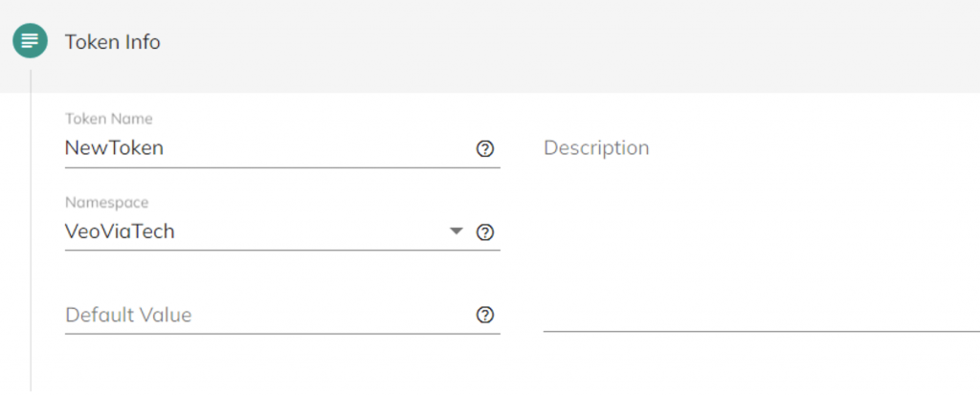
Task: Open the VeoViaTech namespace combo box
Action: [282, 231]
